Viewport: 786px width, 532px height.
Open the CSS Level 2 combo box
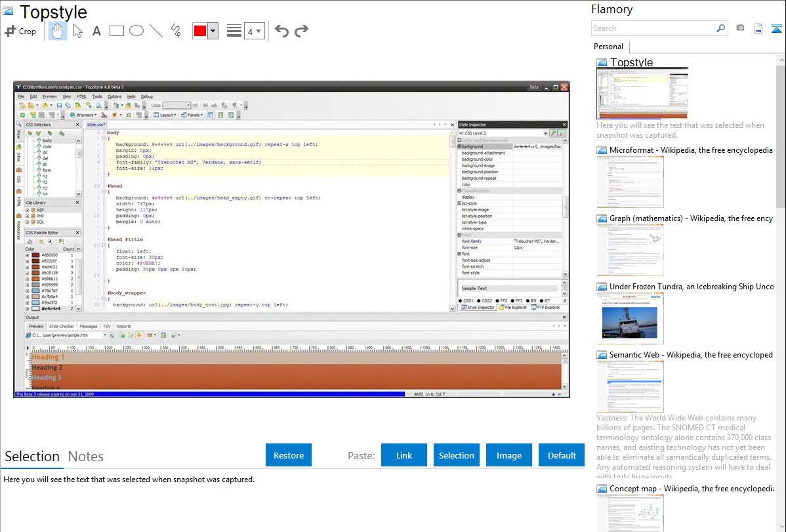point(503,133)
